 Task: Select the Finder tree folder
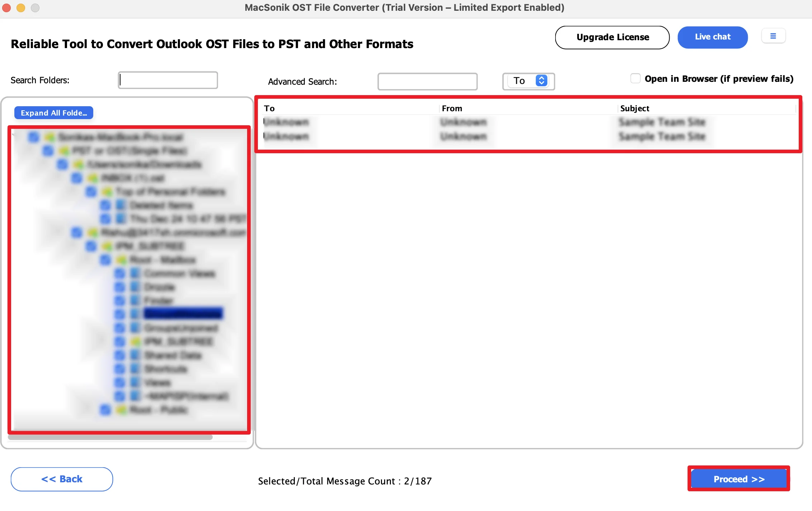click(159, 301)
